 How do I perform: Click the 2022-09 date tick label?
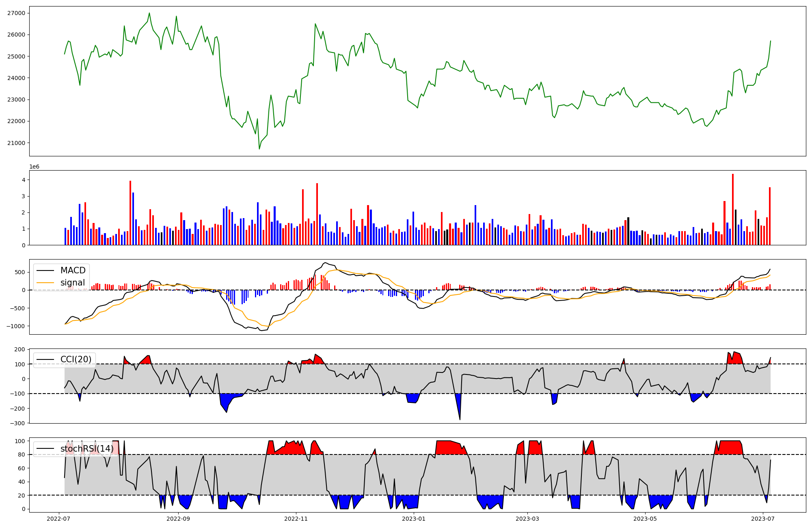coord(178,519)
